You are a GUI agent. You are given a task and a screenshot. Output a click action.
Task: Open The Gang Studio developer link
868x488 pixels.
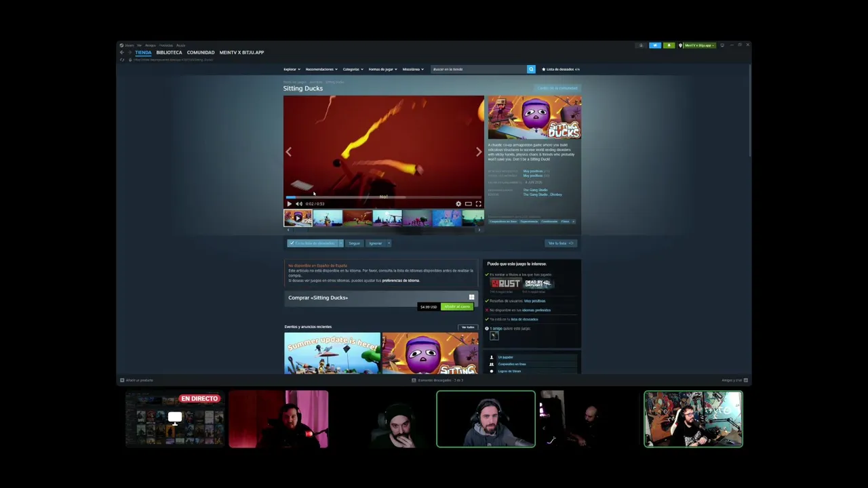point(535,190)
